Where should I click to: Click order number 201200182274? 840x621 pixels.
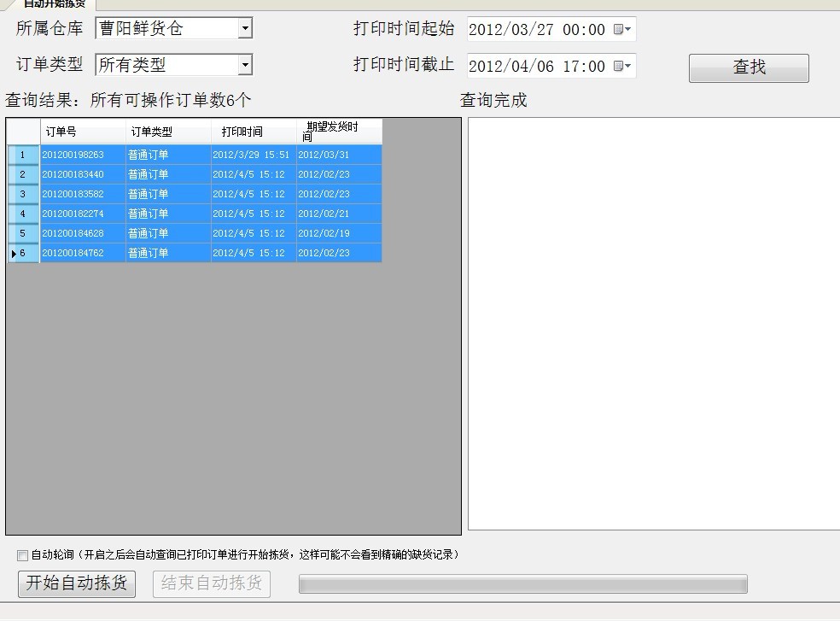tap(83, 214)
